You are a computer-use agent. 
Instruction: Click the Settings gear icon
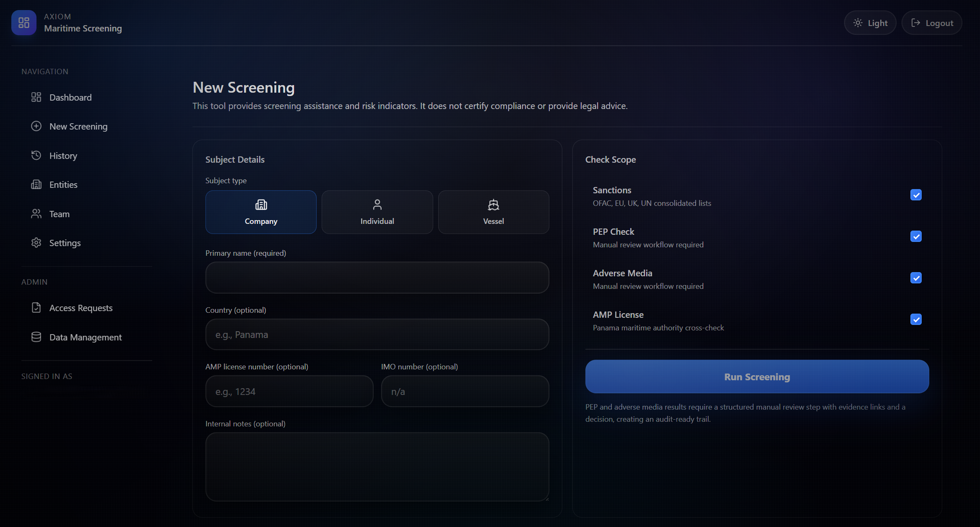pyautogui.click(x=36, y=243)
